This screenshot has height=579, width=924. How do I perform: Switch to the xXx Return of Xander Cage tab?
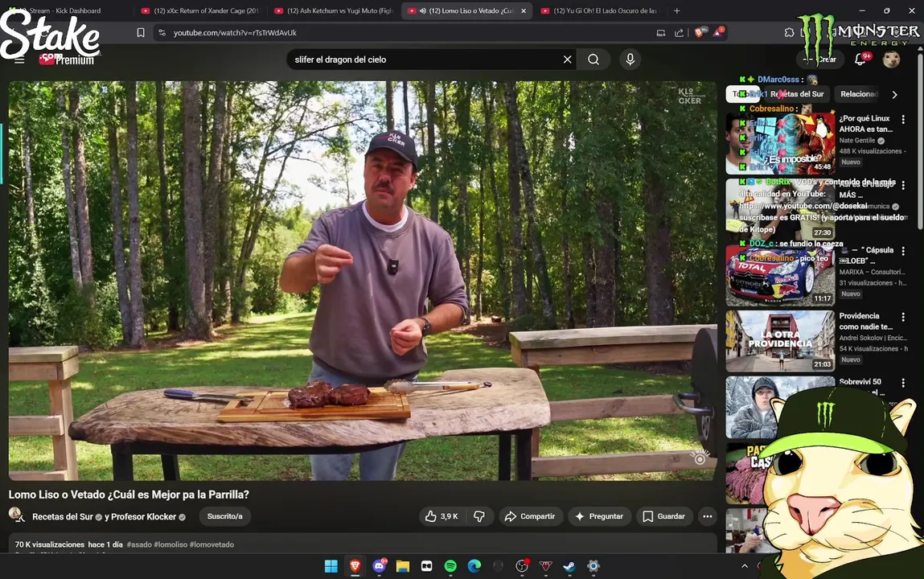coord(200,10)
